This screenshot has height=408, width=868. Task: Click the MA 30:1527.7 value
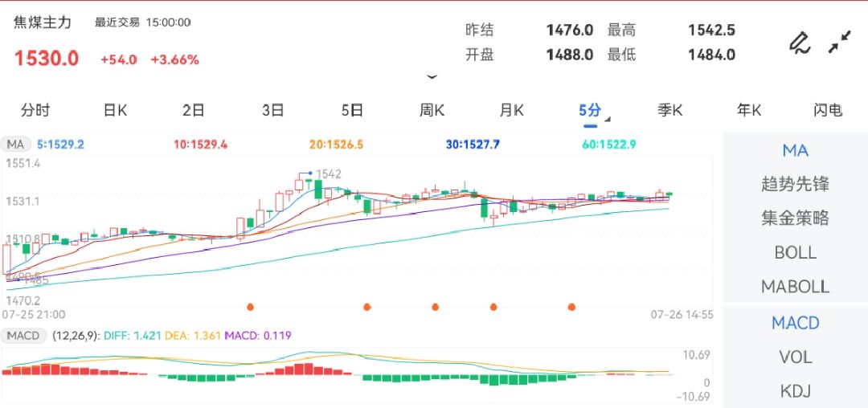[473, 145]
